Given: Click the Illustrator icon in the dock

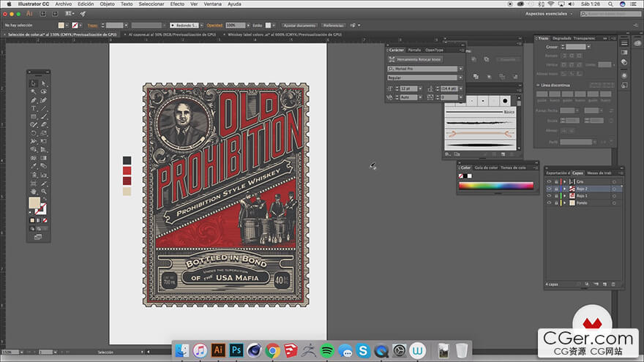Looking at the screenshot, I should click(217, 350).
